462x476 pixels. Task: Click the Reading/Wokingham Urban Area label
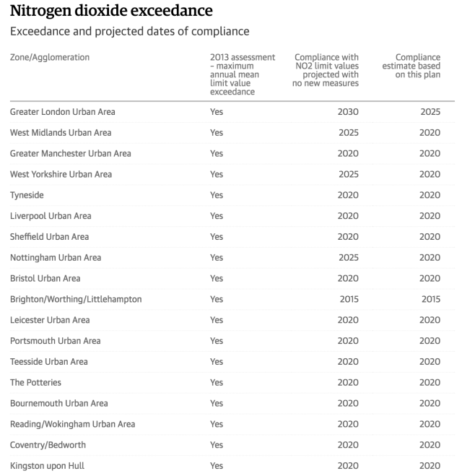(x=72, y=424)
